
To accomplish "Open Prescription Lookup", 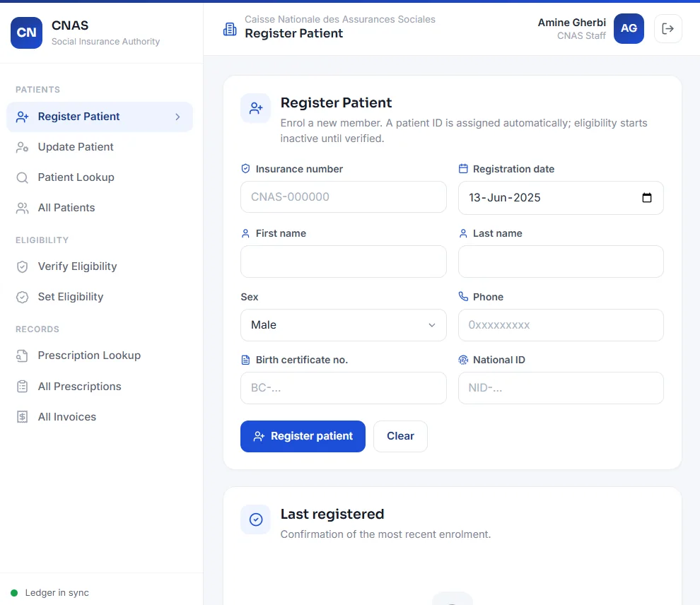I will point(100,356).
